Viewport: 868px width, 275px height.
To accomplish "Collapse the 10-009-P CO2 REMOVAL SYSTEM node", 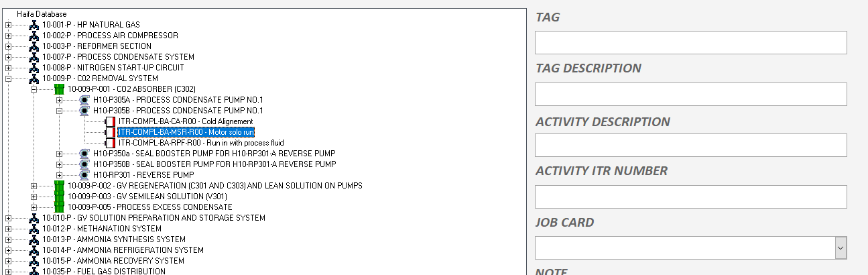I will point(8,78).
